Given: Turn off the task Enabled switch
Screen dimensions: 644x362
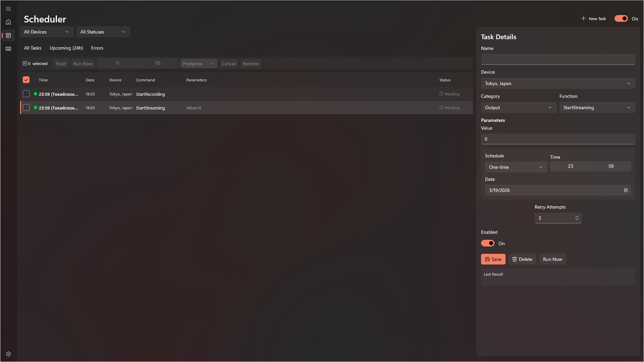Looking at the screenshot, I should point(487,243).
